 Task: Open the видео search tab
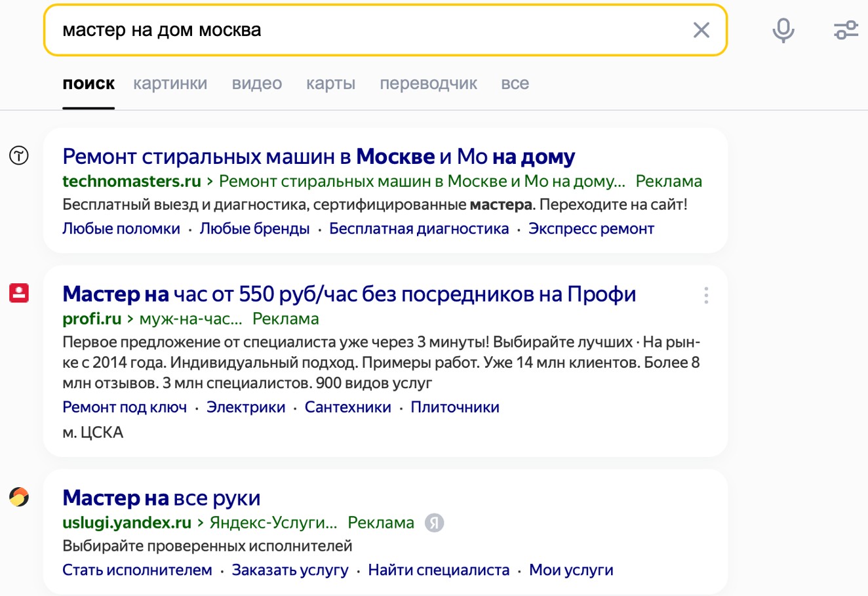pyautogui.click(x=257, y=83)
